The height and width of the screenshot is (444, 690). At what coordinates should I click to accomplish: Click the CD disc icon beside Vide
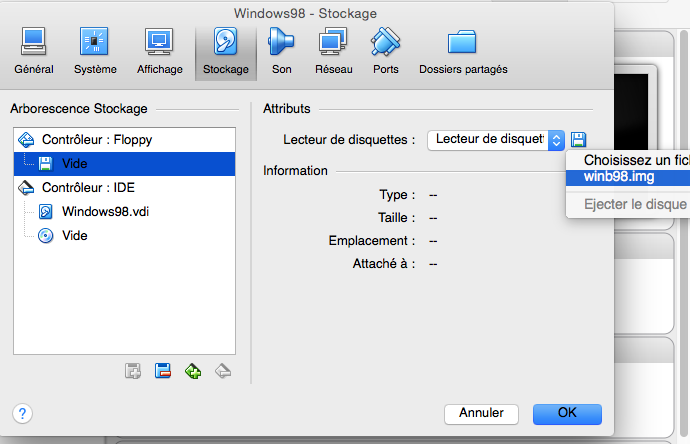(46, 236)
